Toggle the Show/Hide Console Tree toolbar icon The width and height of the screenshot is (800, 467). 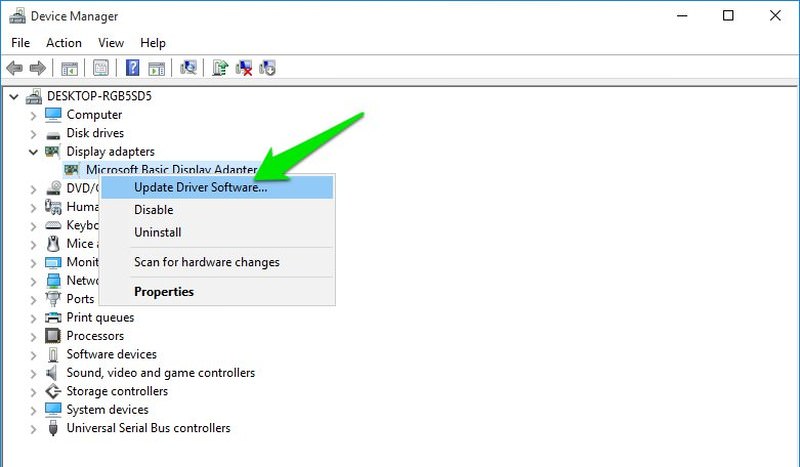(x=69, y=68)
